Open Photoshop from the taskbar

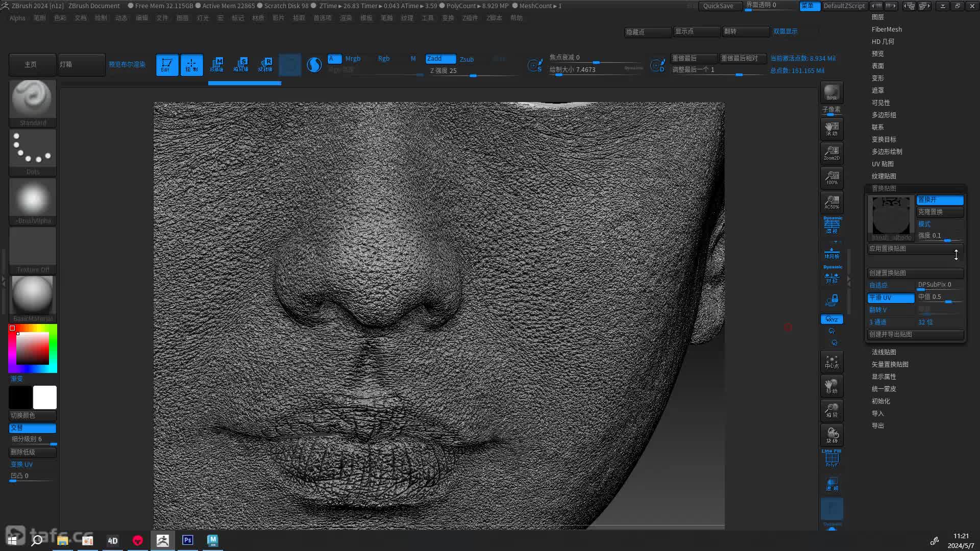click(188, 540)
